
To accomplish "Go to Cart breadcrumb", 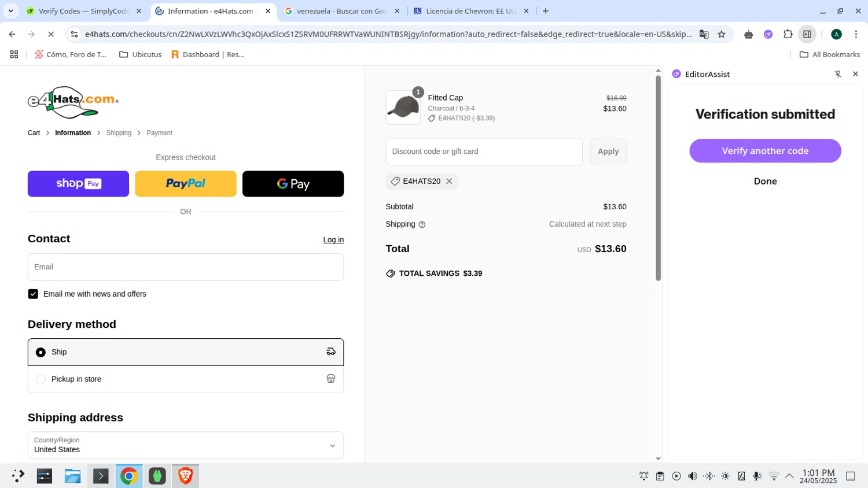I will click(34, 133).
